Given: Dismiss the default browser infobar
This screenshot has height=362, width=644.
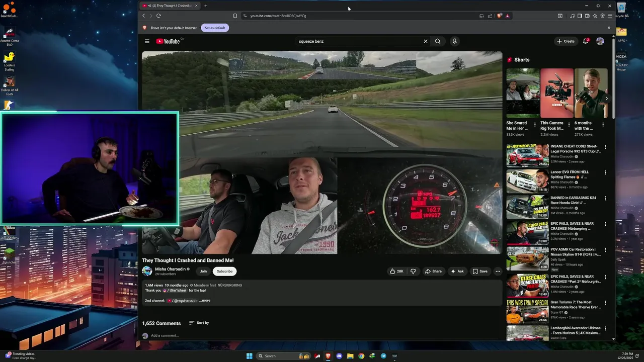Looking at the screenshot, I should coord(609,28).
